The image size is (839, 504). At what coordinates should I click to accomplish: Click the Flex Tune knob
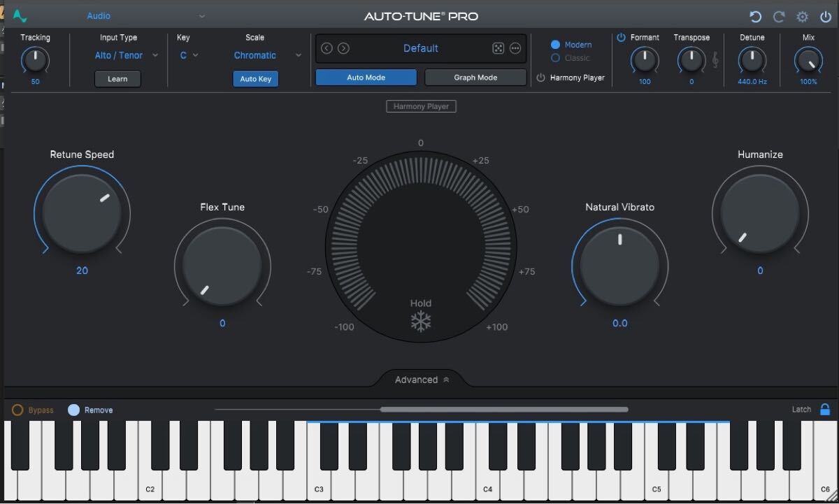click(222, 264)
